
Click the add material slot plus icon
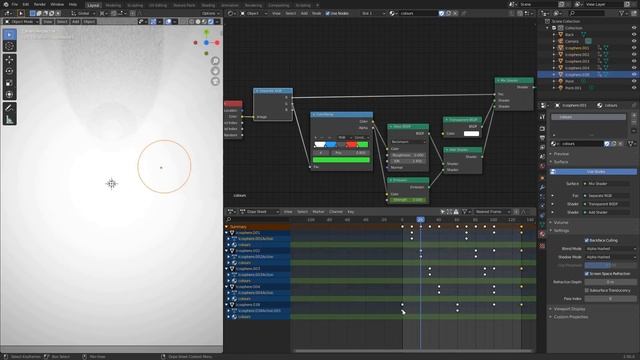634,116
